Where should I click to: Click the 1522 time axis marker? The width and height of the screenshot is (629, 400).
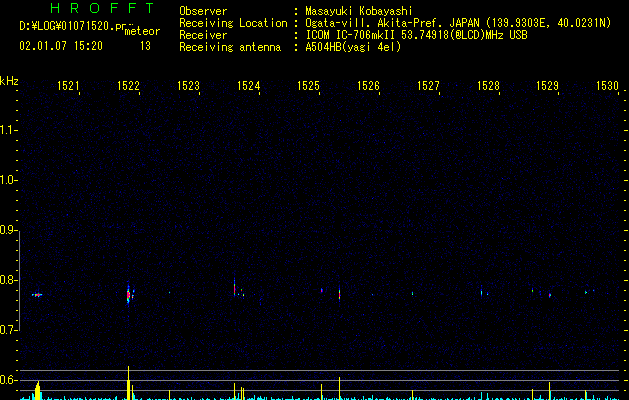[x=128, y=86]
